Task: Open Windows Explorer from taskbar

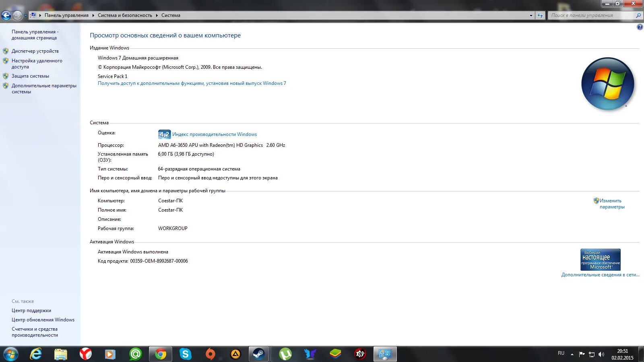Action: point(61,354)
